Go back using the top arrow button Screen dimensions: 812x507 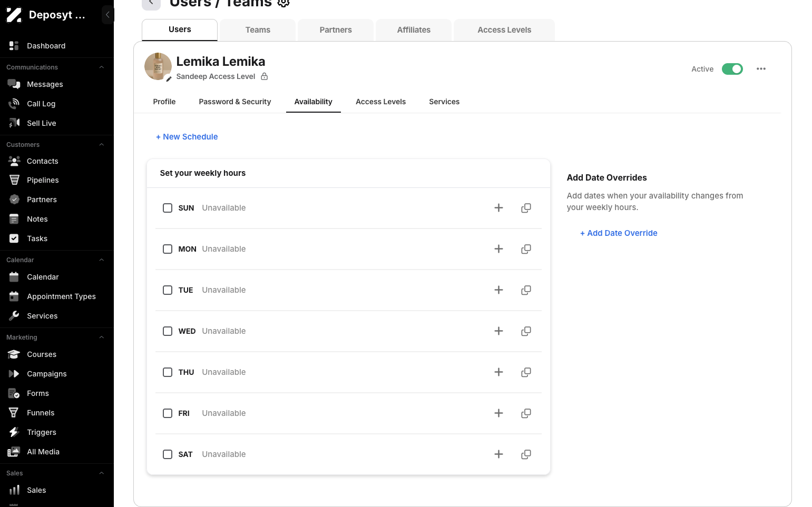click(x=151, y=3)
